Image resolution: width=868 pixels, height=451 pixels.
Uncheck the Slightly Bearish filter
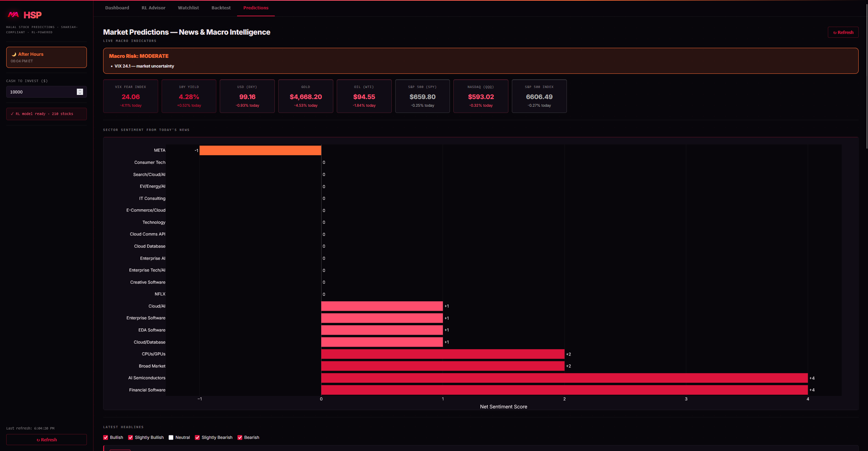tap(197, 437)
